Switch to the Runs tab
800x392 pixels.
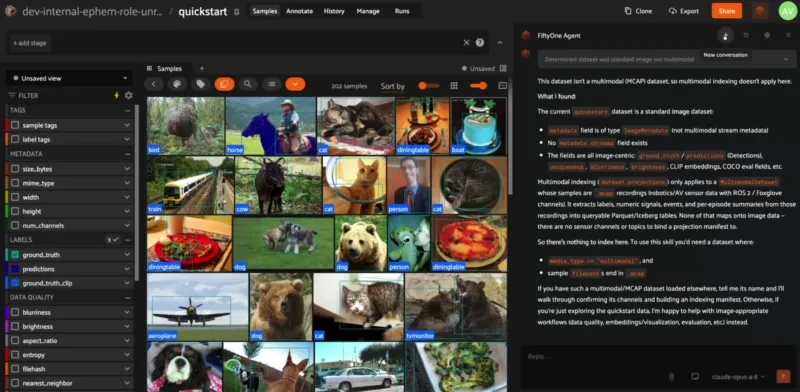pyautogui.click(x=402, y=11)
